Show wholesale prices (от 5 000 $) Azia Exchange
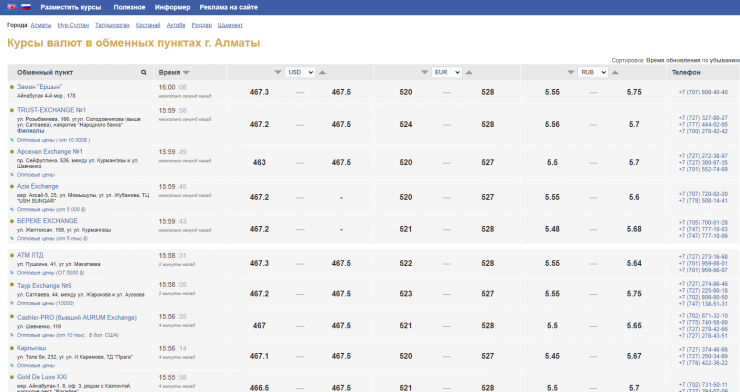The image size is (740, 392). coord(51,209)
